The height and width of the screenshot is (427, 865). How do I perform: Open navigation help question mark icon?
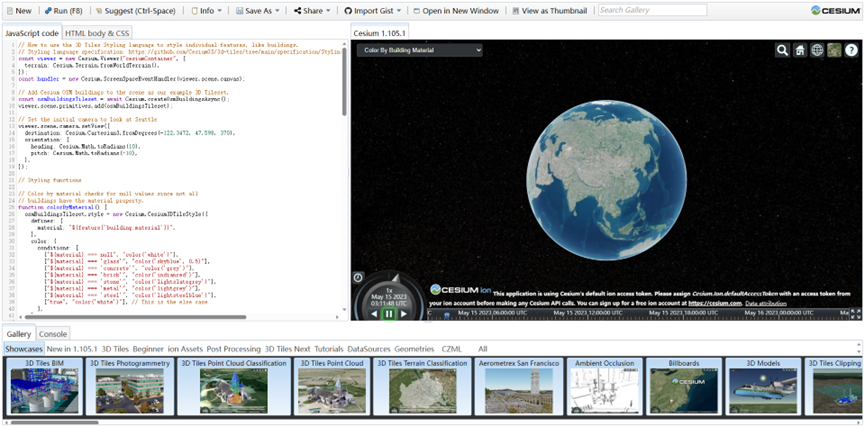coord(851,50)
